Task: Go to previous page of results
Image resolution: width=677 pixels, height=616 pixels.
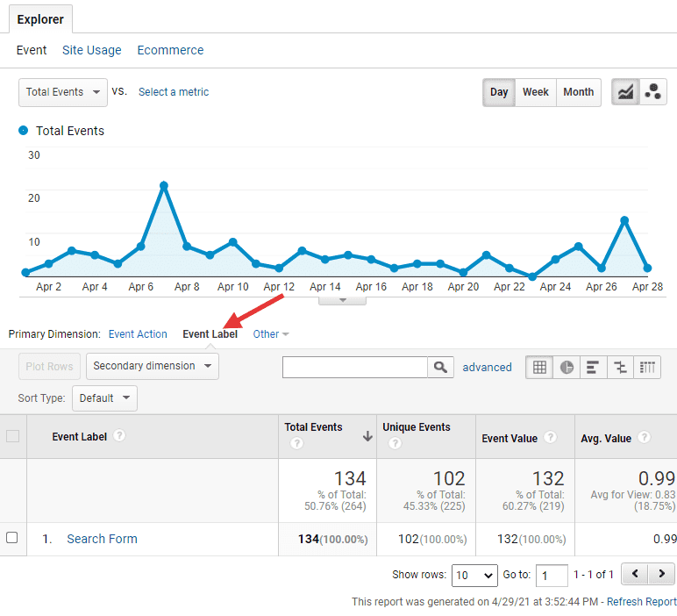Action: point(634,574)
